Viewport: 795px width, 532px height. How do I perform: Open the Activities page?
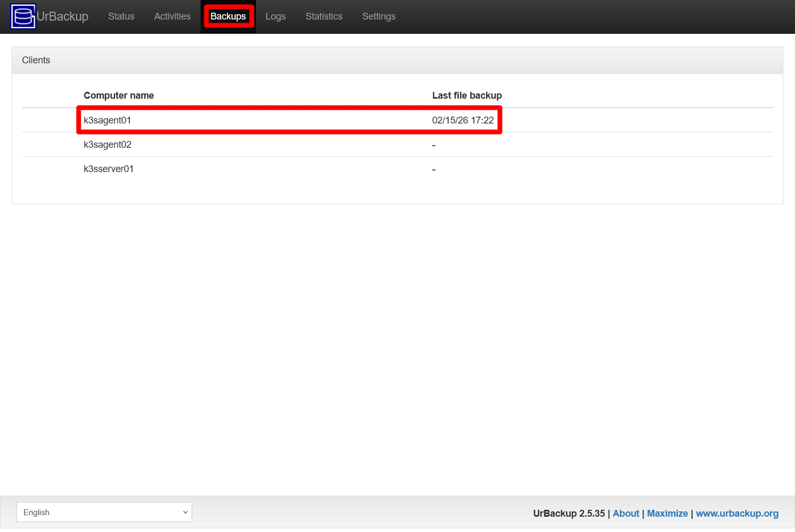click(x=172, y=16)
